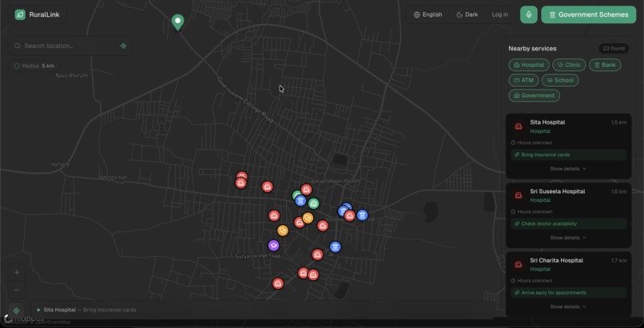Click the locate-me diamond icon in search box
The height and width of the screenshot is (328, 644).
[123, 46]
